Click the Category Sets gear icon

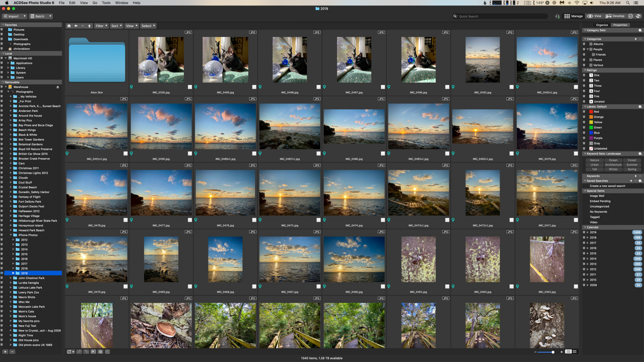640,30
